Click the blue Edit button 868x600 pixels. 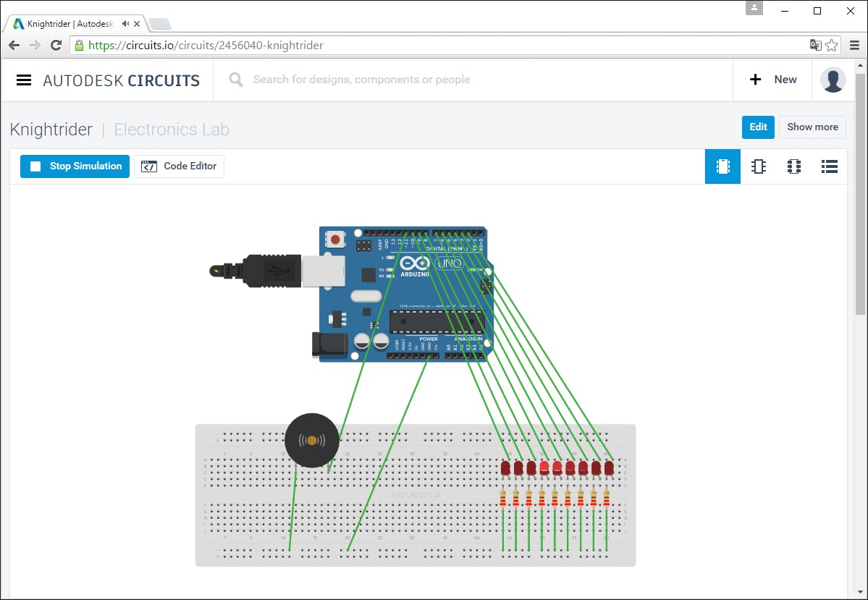[x=758, y=127]
